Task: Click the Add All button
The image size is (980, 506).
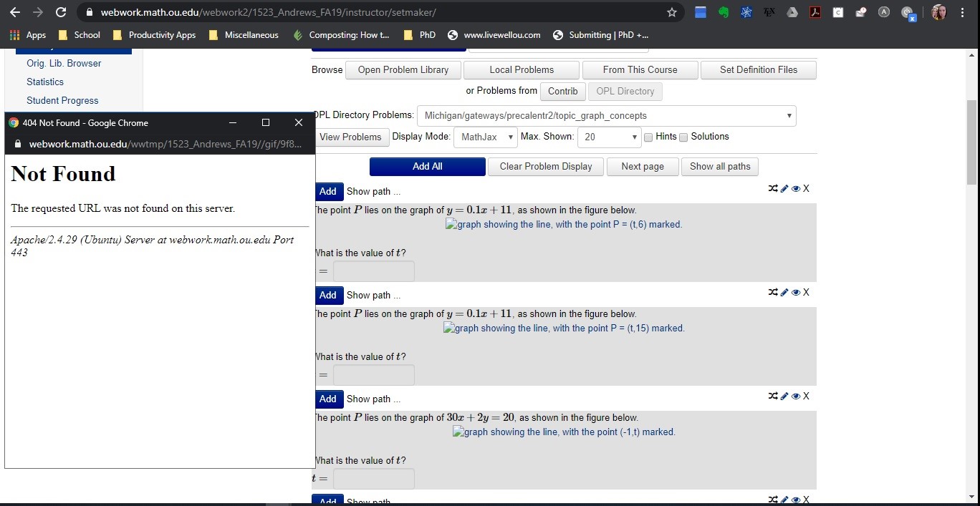Action: [x=428, y=167]
